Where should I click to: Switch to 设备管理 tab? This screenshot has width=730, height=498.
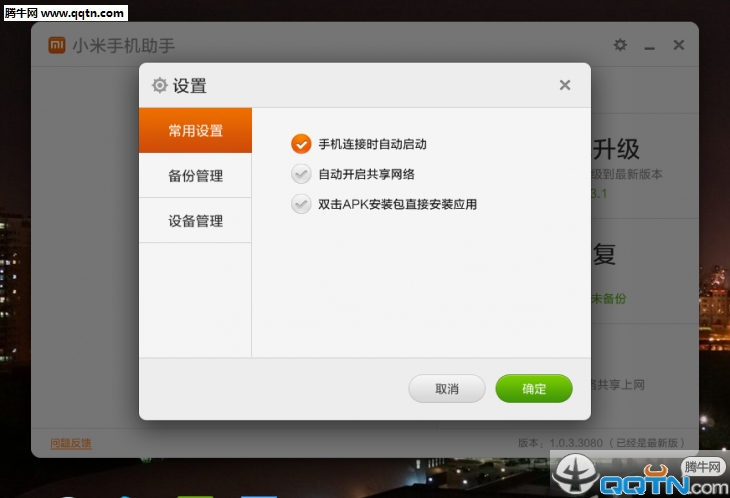pos(195,221)
